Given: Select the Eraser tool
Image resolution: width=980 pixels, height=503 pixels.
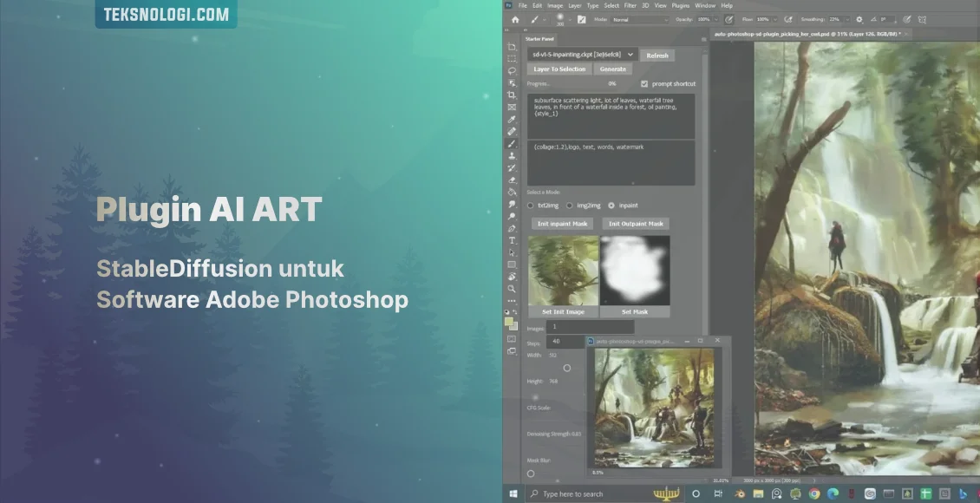Looking at the screenshot, I should pos(512,180).
